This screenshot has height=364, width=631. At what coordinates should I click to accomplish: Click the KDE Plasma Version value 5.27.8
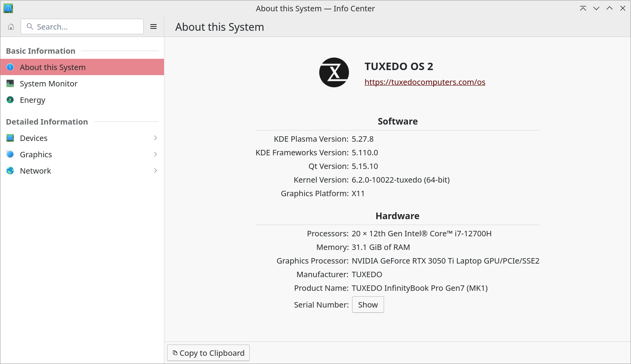363,139
